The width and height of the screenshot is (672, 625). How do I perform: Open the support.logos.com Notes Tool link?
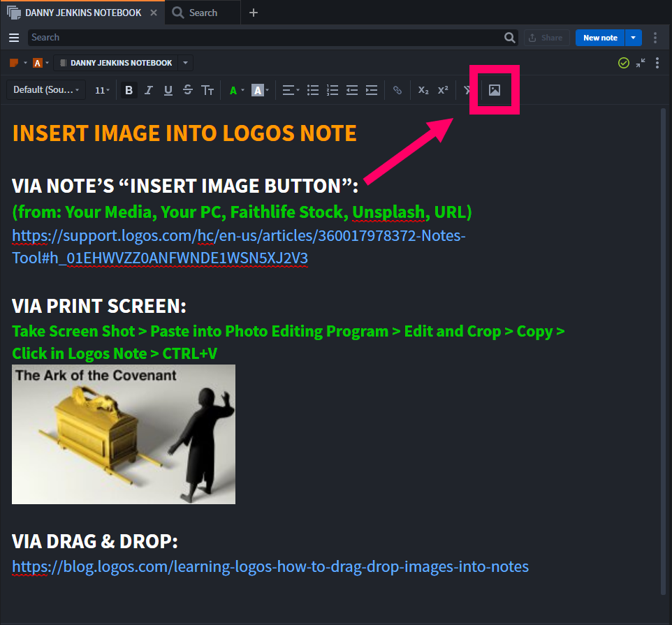239,247
